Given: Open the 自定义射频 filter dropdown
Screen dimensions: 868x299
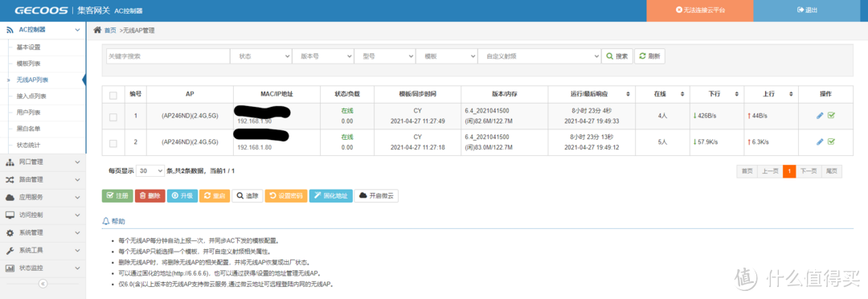Looking at the screenshot, I should click(x=541, y=56).
